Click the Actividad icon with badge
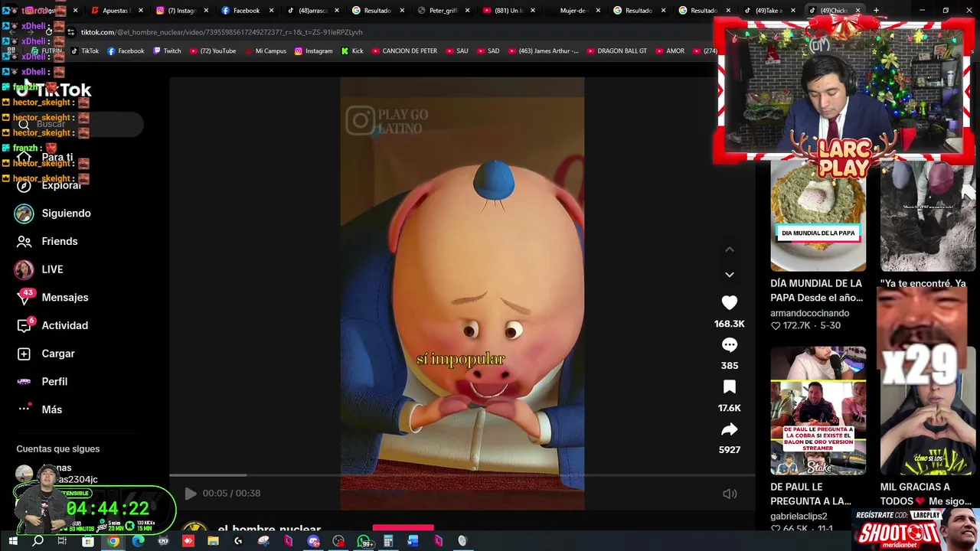The width and height of the screenshot is (980, 551). pyautogui.click(x=24, y=325)
